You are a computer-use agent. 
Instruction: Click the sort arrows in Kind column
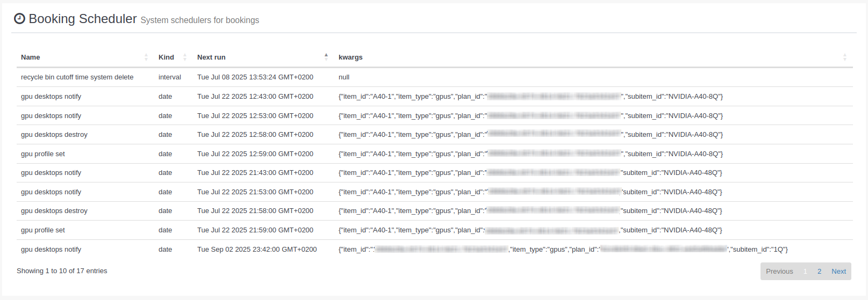point(184,57)
